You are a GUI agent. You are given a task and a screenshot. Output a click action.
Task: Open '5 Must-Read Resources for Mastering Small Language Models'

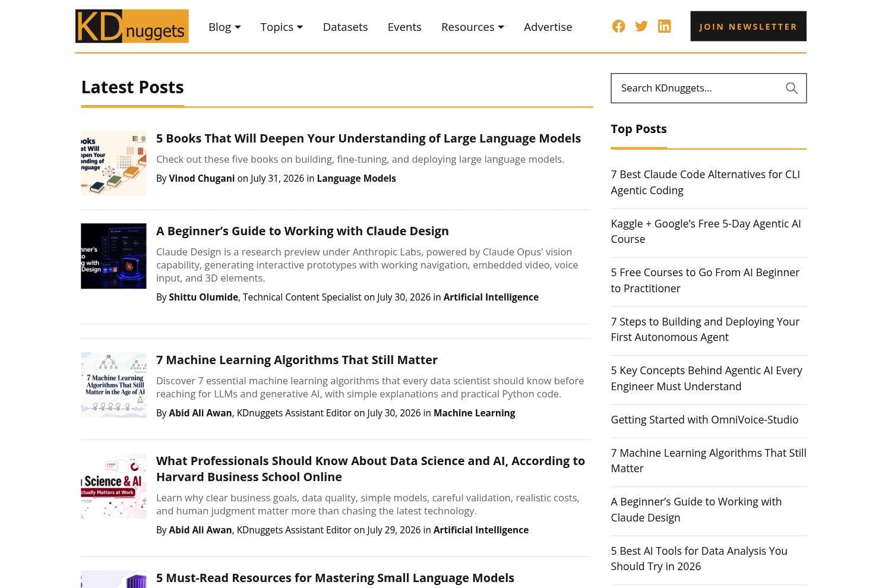tap(335, 578)
